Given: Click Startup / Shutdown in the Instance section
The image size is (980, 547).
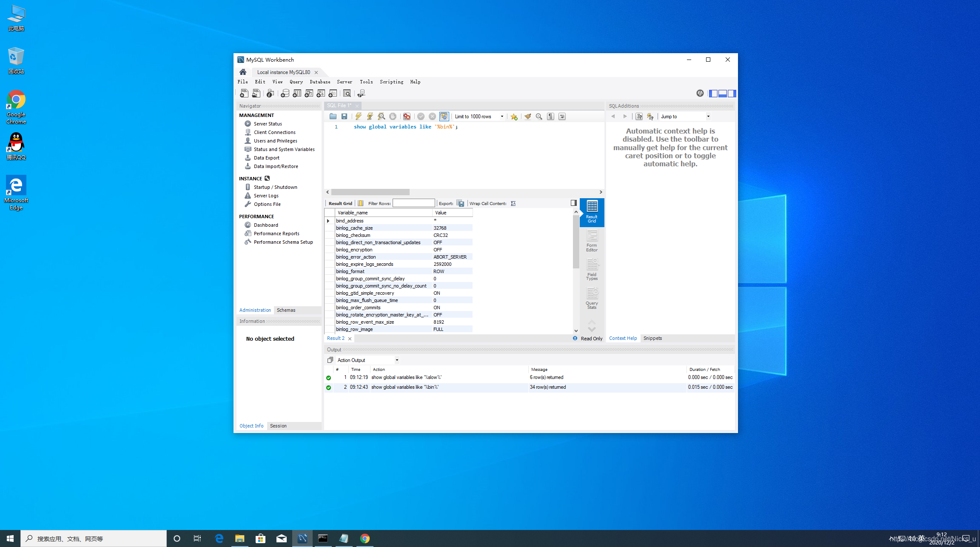Looking at the screenshot, I should click(275, 187).
